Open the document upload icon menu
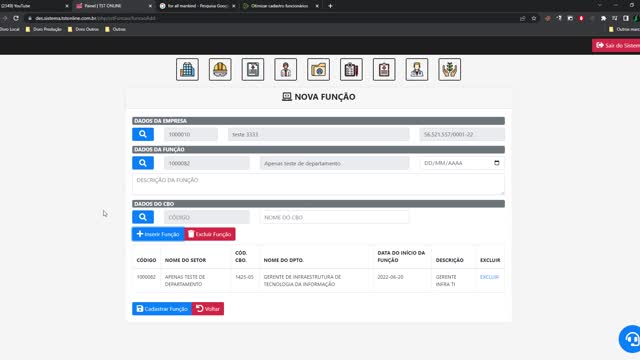 coord(253,69)
